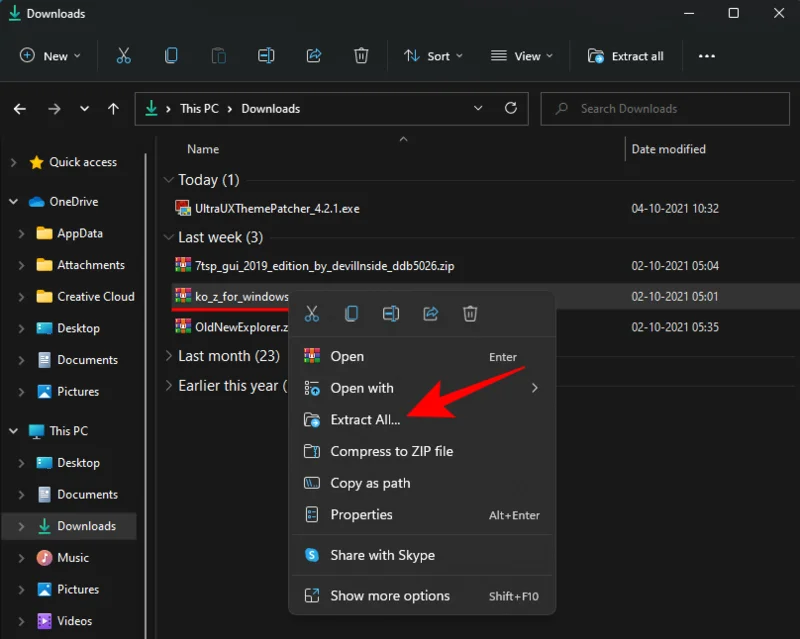Open the Sort dropdown menu

coord(433,56)
